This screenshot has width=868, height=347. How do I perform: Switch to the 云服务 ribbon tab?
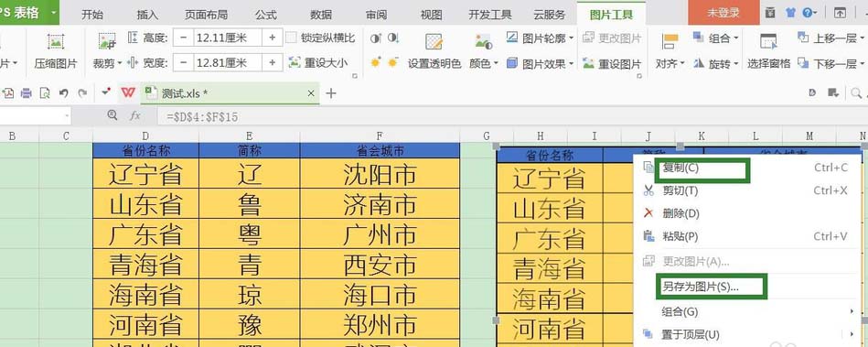(x=549, y=15)
